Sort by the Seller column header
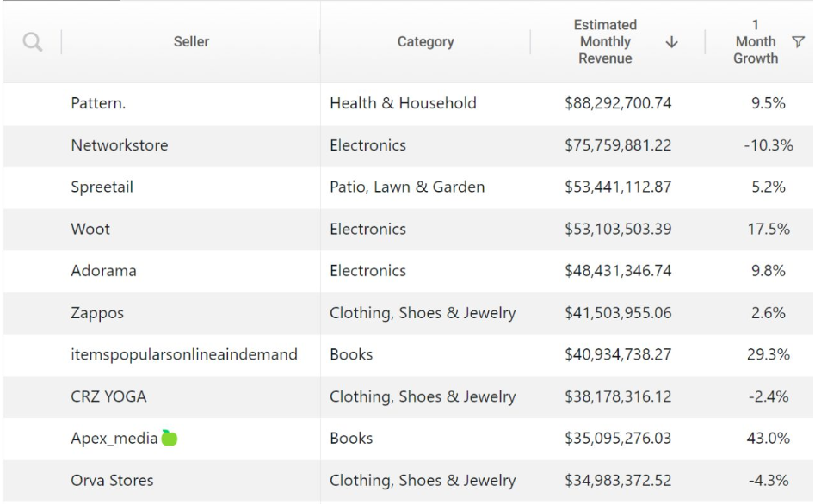The width and height of the screenshot is (815, 504). click(191, 42)
